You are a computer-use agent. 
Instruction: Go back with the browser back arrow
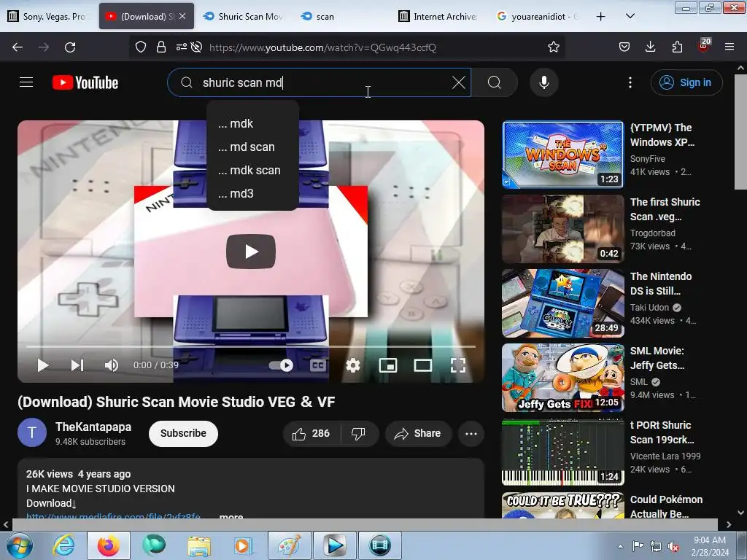(18, 47)
